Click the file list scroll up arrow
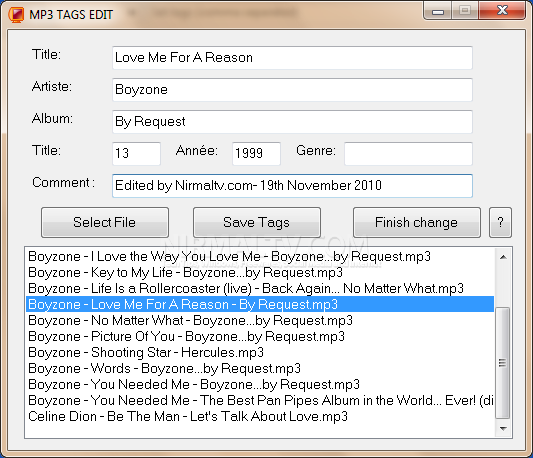 click(x=503, y=257)
